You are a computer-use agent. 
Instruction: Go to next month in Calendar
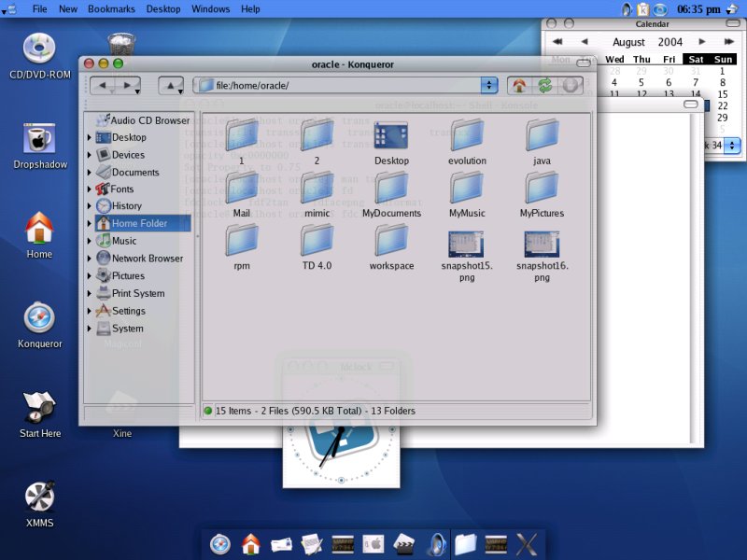coord(702,42)
